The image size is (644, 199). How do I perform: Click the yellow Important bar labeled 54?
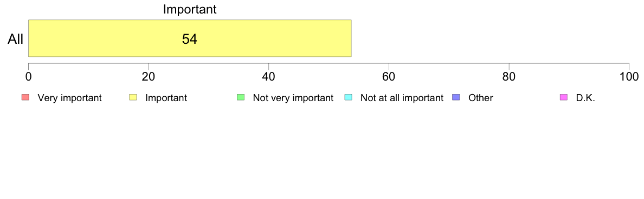190,38
